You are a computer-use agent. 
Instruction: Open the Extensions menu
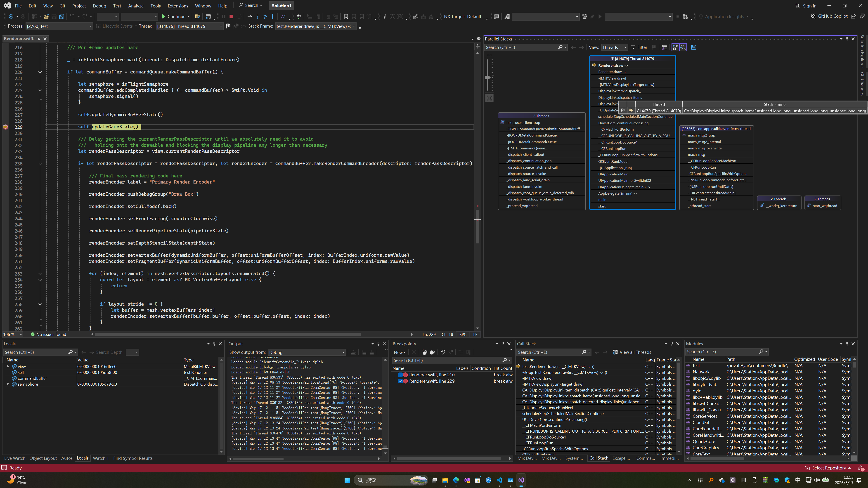coord(178,6)
